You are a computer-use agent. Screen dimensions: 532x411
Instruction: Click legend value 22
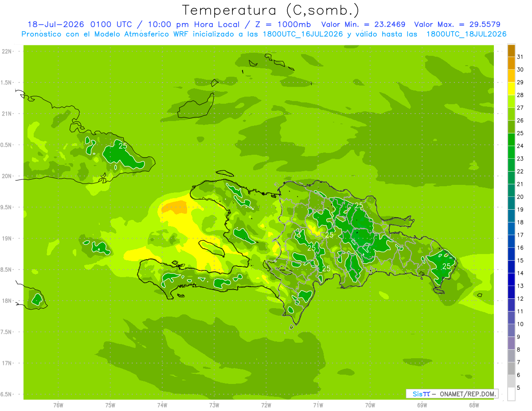(x=520, y=172)
